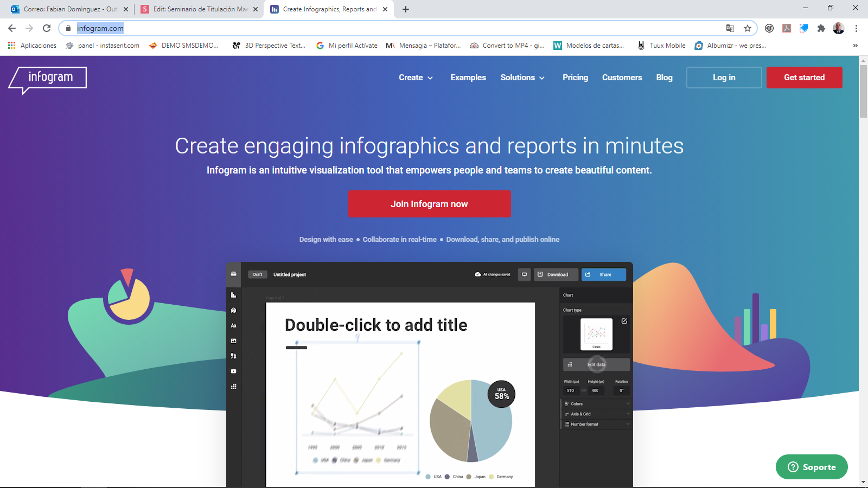Open the Aplicaciones apps grid
Image resolution: width=868 pixels, height=488 pixels.
[33, 46]
